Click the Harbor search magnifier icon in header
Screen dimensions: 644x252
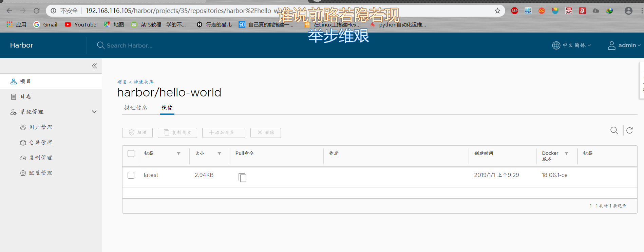pyautogui.click(x=100, y=45)
